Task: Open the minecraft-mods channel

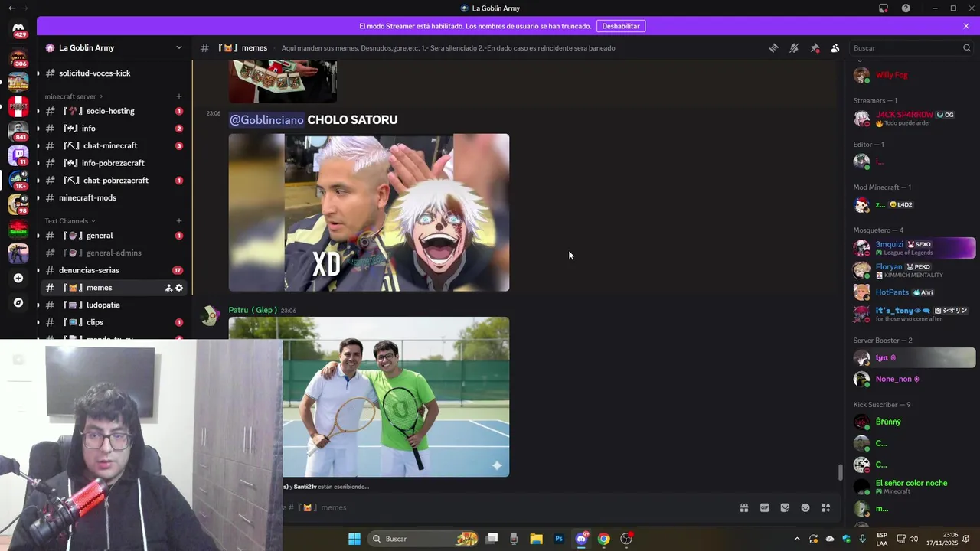Action: (x=113, y=197)
